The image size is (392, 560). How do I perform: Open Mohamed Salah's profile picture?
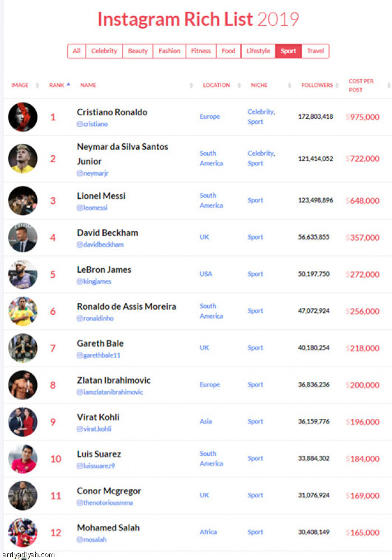[x=23, y=533]
